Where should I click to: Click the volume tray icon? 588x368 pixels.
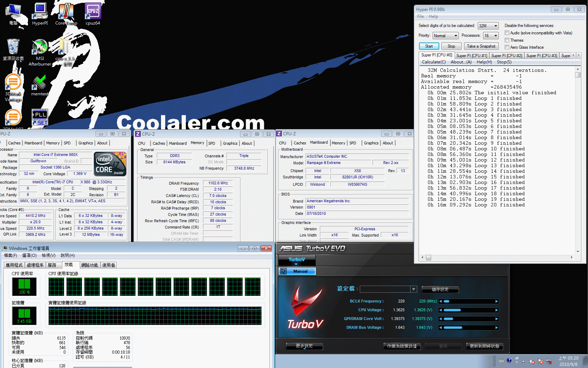pyautogui.click(x=532, y=361)
